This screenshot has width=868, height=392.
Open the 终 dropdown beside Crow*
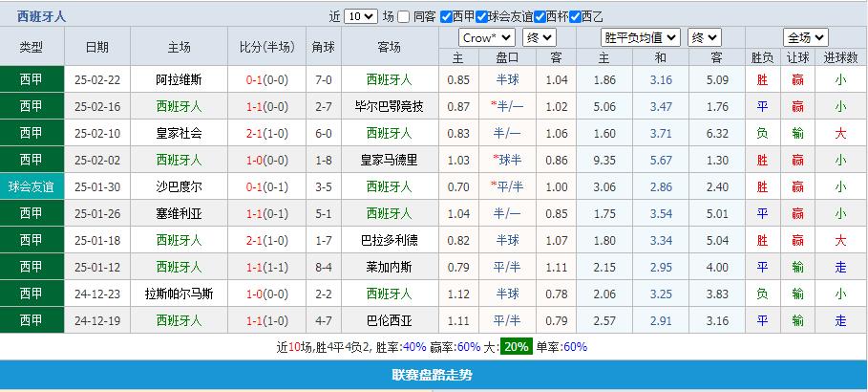point(540,37)
